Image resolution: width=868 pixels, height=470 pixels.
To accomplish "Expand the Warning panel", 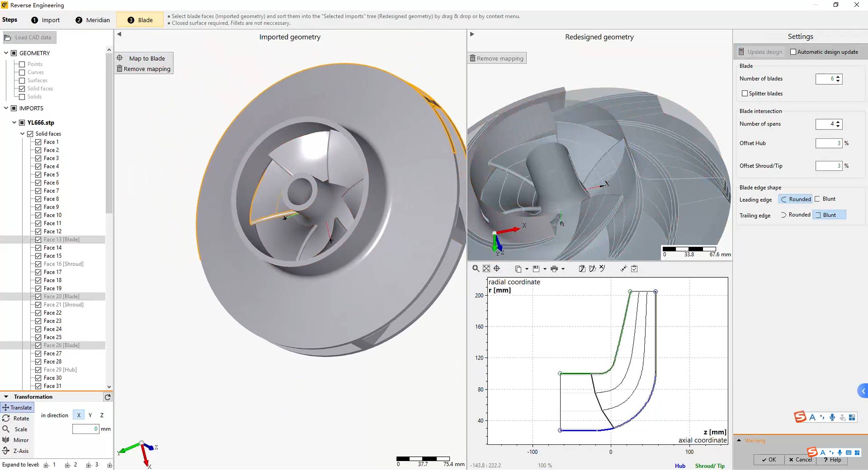I will click(739, 440).
